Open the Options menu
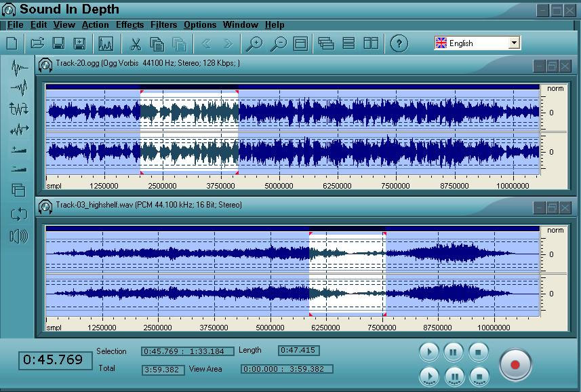 [200, 24]
